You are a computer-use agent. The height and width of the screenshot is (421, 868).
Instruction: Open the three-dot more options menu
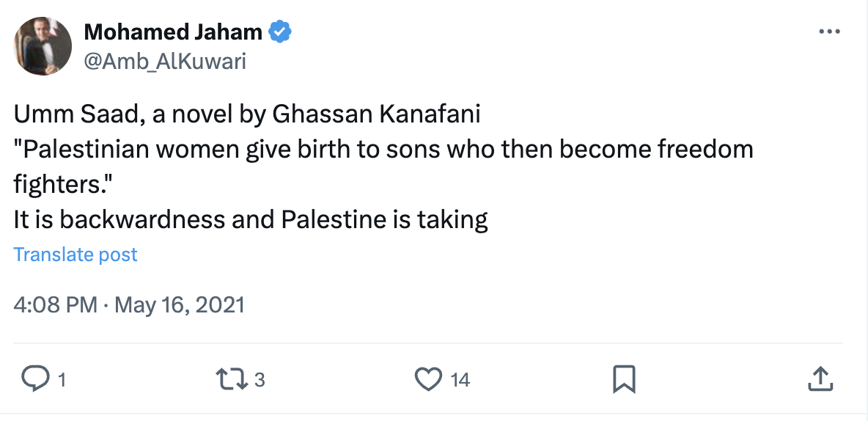click(828, 32)
